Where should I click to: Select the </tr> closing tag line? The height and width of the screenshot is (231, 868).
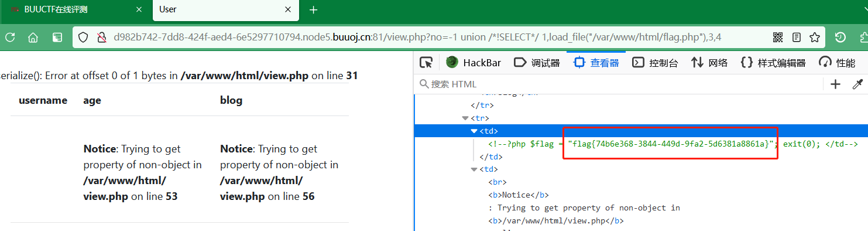pos(482,106)
